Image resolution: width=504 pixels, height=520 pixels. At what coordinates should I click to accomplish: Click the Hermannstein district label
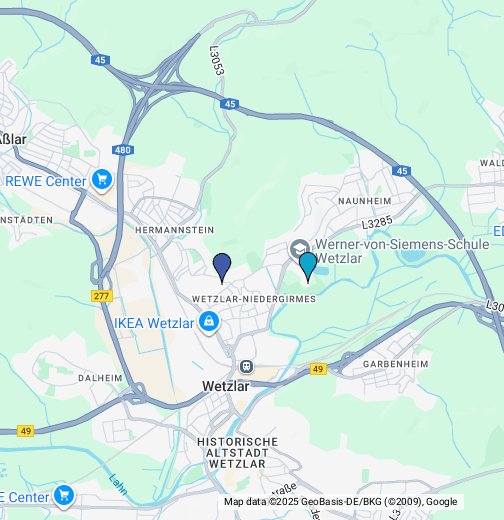(x=175, y=230)
